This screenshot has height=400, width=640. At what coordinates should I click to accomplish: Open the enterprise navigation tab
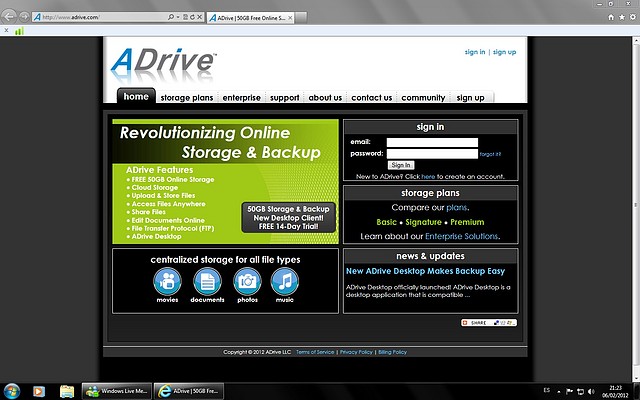(x=241, y=98)
